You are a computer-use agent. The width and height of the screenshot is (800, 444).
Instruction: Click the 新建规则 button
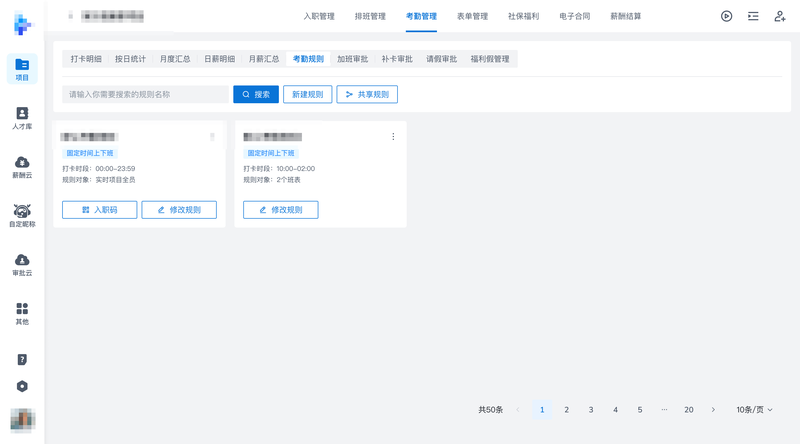[x=308, y=94]
